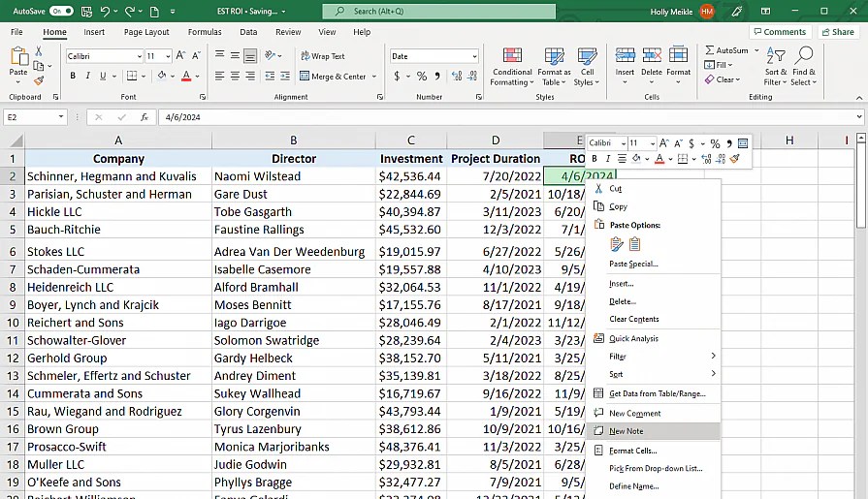
Task: Toggle AutoSave switch
Action: tap(61, 11)
